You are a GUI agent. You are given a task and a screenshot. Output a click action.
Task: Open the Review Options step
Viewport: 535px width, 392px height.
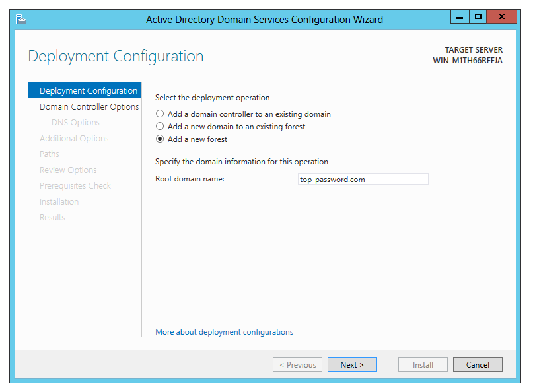pyautogui.click(x=68, y=170)
